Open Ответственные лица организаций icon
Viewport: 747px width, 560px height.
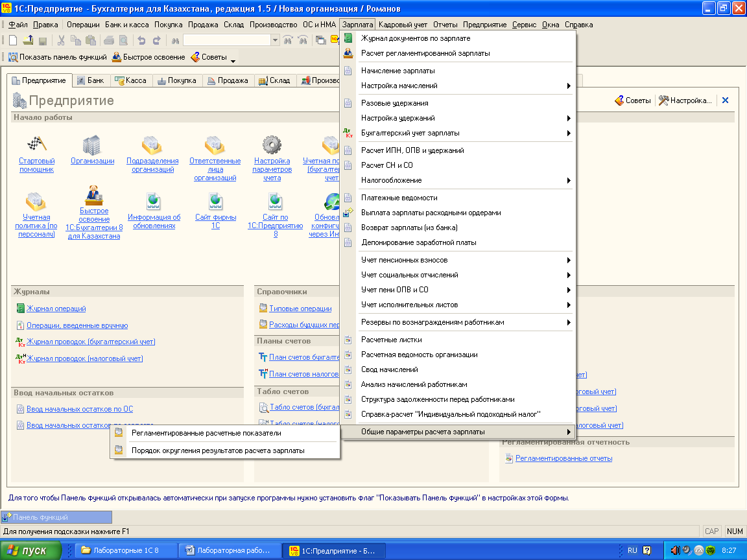point(215,145)
